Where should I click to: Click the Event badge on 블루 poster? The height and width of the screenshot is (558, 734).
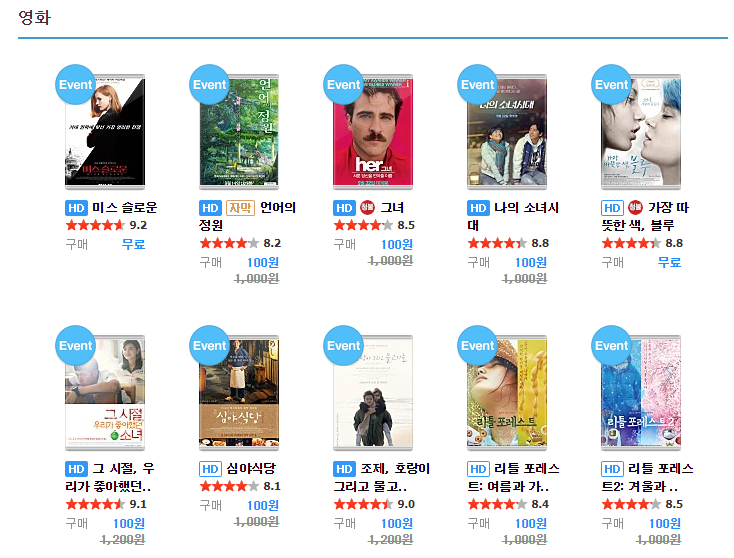click(x=611, y=85)
